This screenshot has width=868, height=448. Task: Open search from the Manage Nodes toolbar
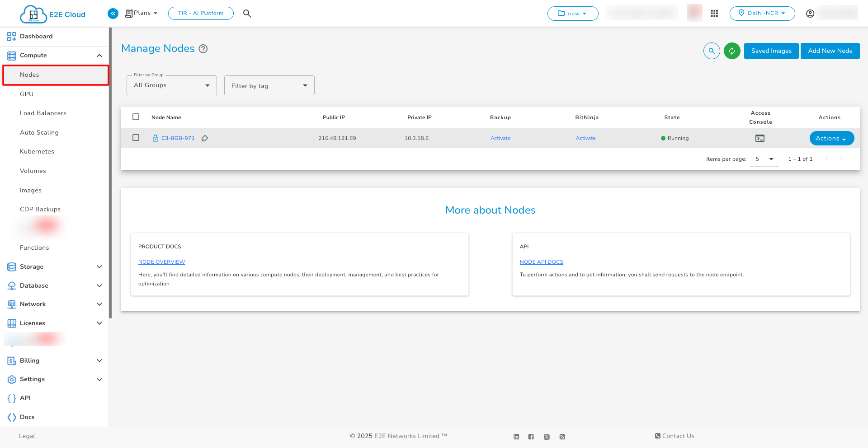(712, 51)
